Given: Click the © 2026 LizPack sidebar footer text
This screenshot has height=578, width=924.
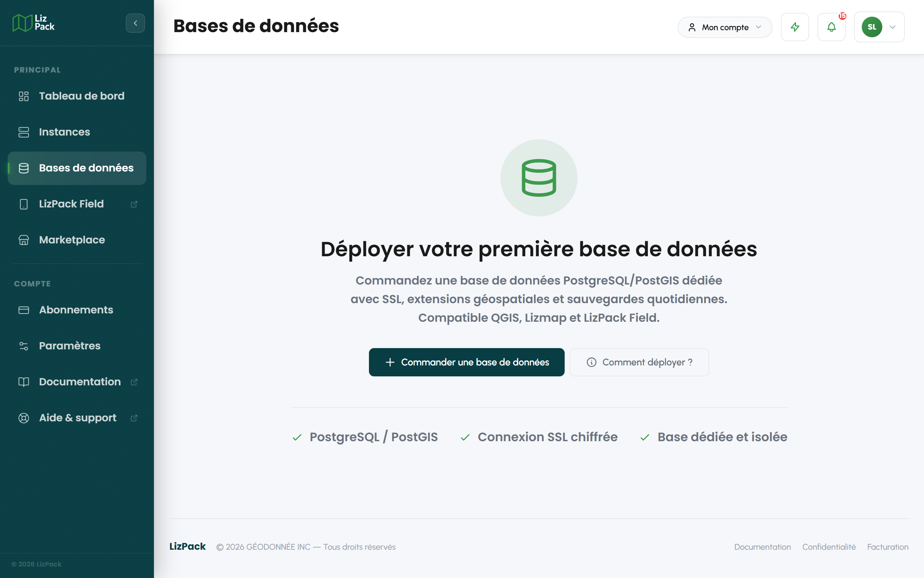Looking at the screenshot, I should click(x=36, y=564).
